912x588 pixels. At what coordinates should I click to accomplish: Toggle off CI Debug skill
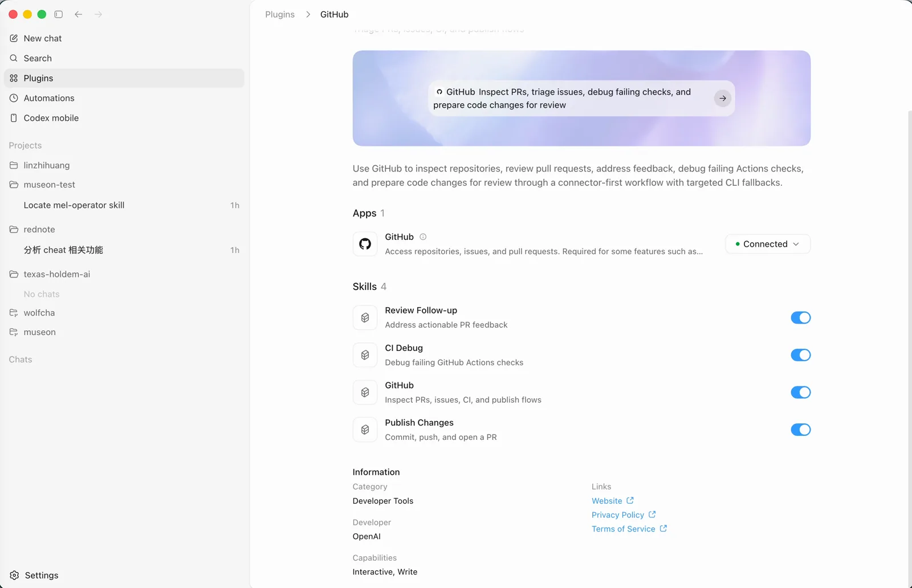[800, 355]
